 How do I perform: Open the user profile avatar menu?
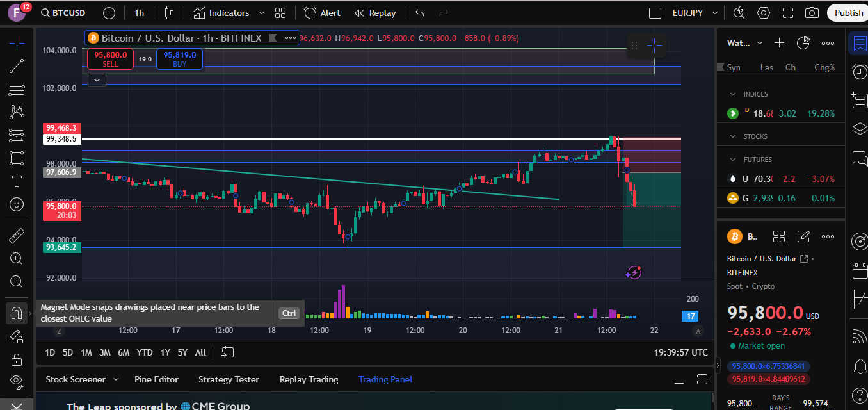tap(17, 13)
